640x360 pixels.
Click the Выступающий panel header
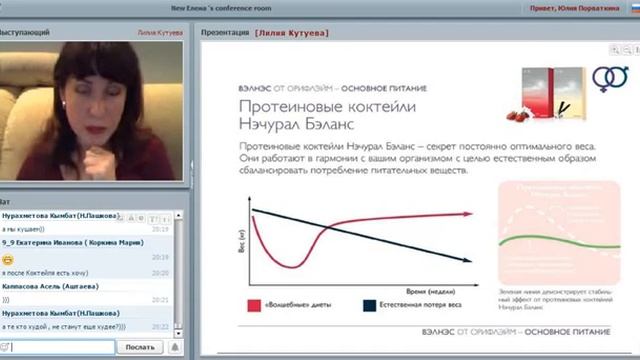click(24, 32)
